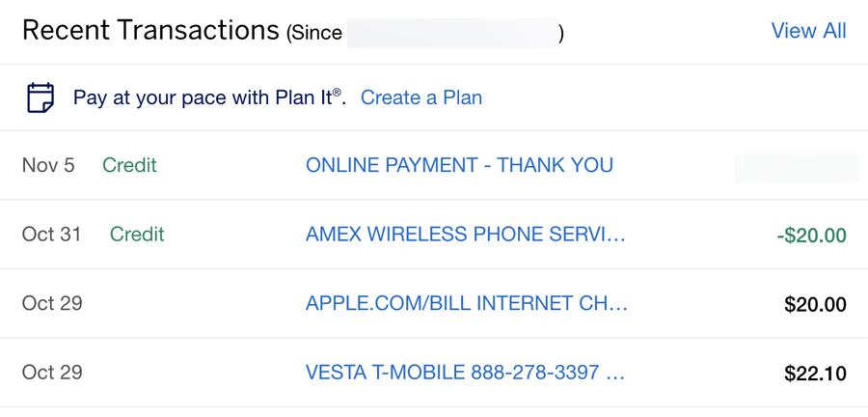
Task: Click the Credit label on the Oct 31 row
Action: 137,235
